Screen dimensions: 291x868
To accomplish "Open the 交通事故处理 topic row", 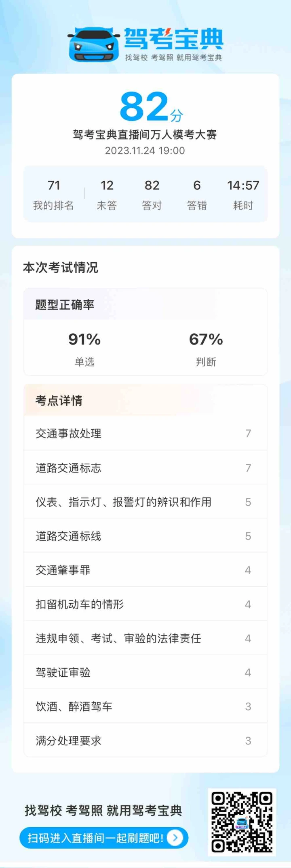I will pyautogui.click(x=145, y=433).
